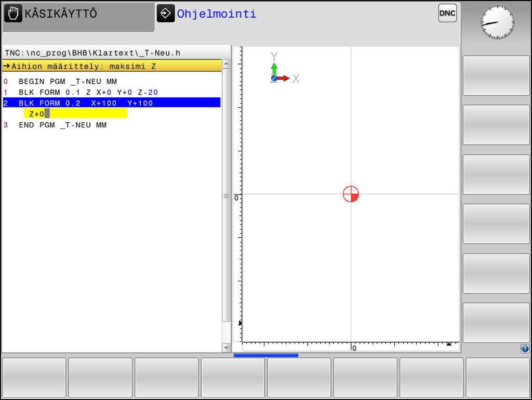Click the XYZ axis orientation indicator

click(284, 68)
